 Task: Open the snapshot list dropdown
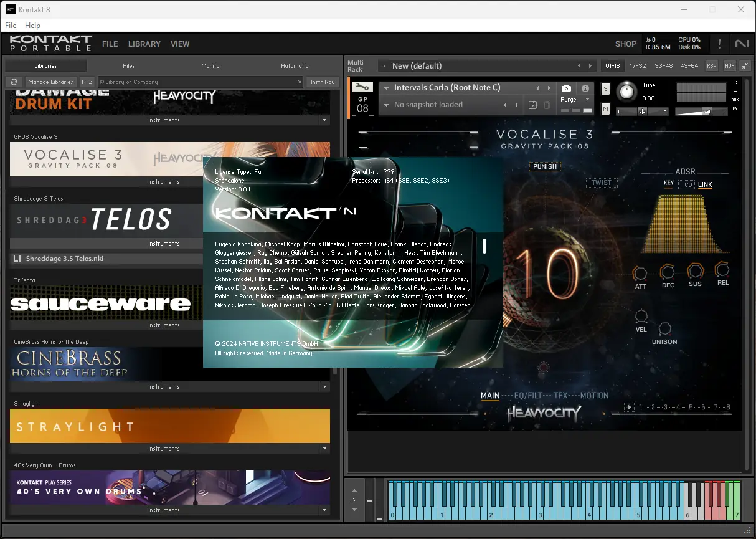coord(386,105)
